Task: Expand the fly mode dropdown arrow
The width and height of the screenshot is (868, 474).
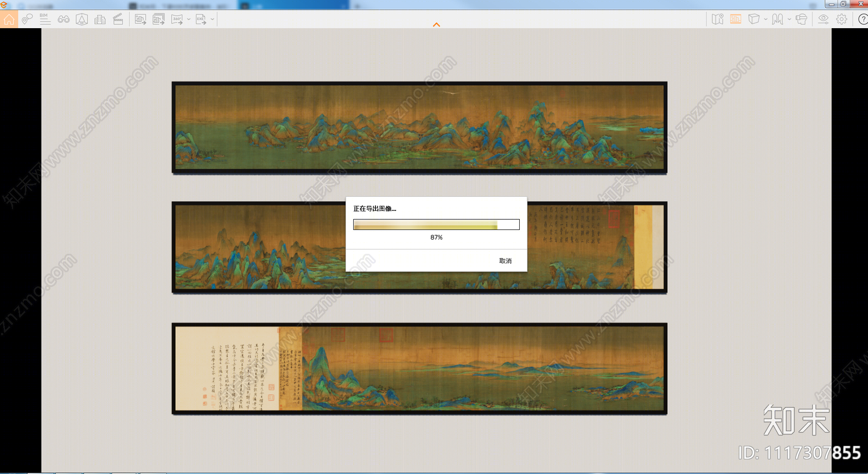Action: (789, 20)
